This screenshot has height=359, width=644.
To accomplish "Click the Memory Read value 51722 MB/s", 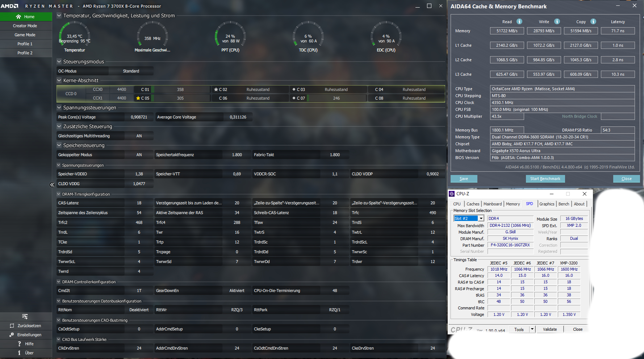I will tap(507, 31).
